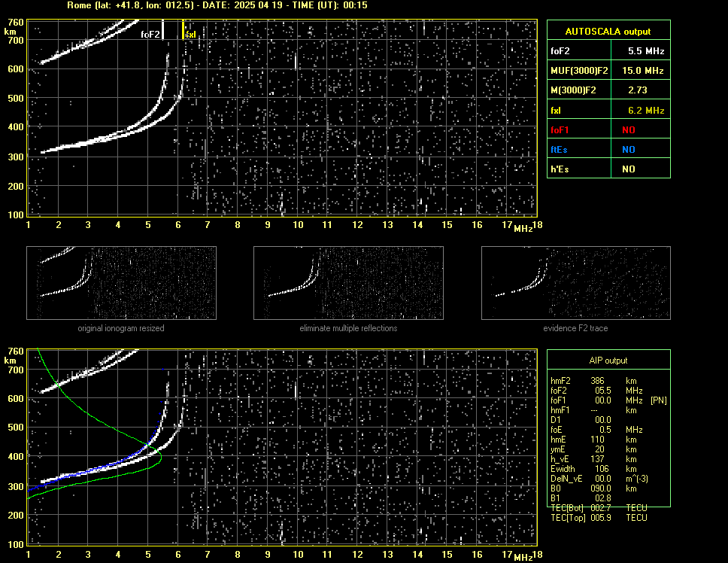
Task: Click the MHz axis unit label of AIP ionogram
Action: coord(523,558)
